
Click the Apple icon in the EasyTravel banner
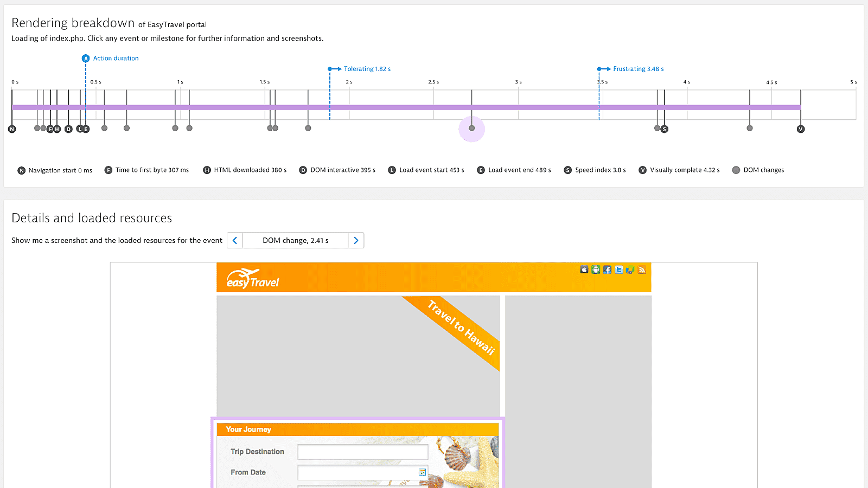pos(584,269)
